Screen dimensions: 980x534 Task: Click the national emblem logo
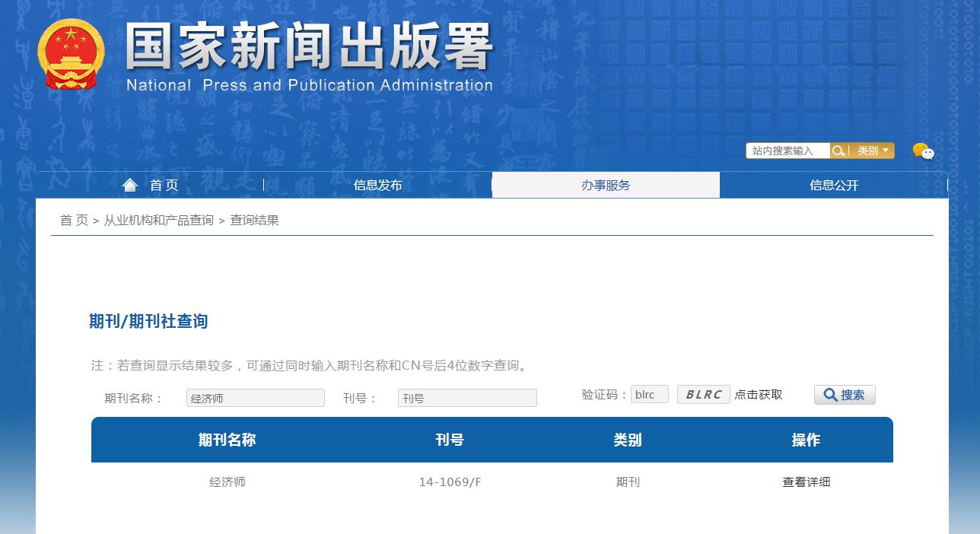pos(71,53)
